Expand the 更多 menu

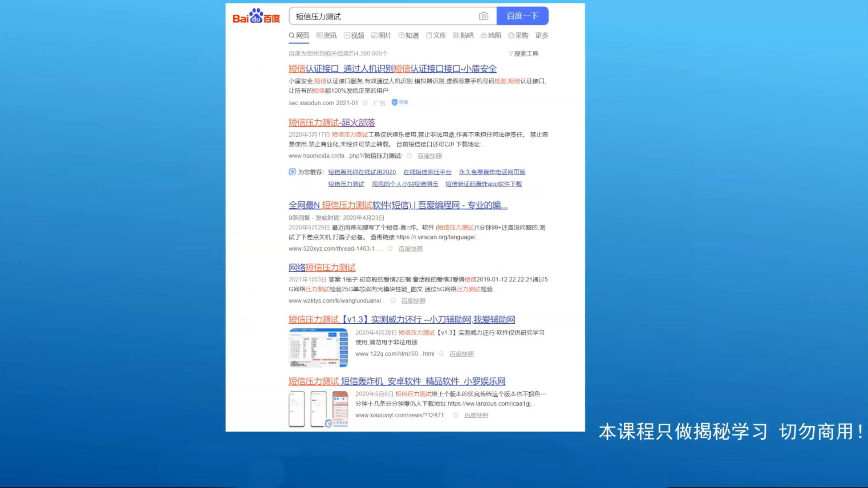(542, 36)
